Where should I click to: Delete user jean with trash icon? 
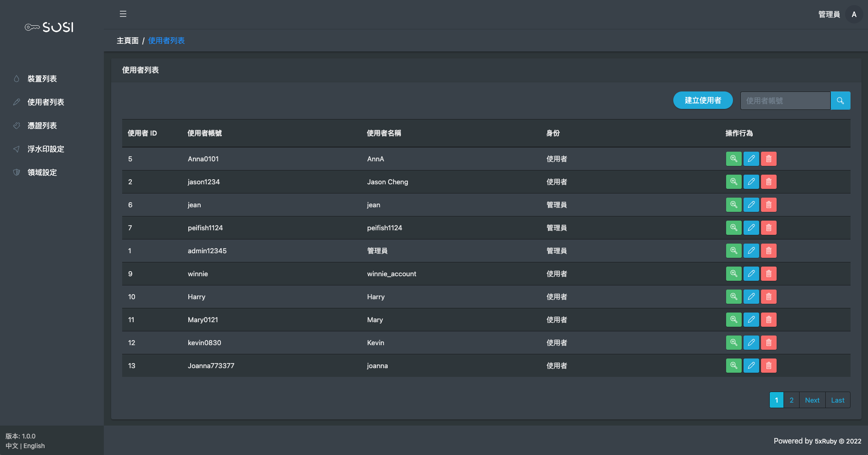(x=768, y=205)
